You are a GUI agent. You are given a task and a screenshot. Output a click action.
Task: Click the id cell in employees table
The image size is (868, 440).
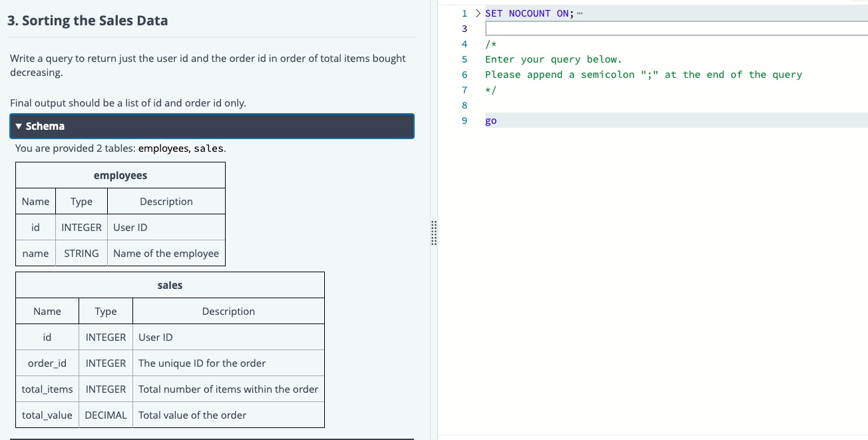tap(35, 227)
